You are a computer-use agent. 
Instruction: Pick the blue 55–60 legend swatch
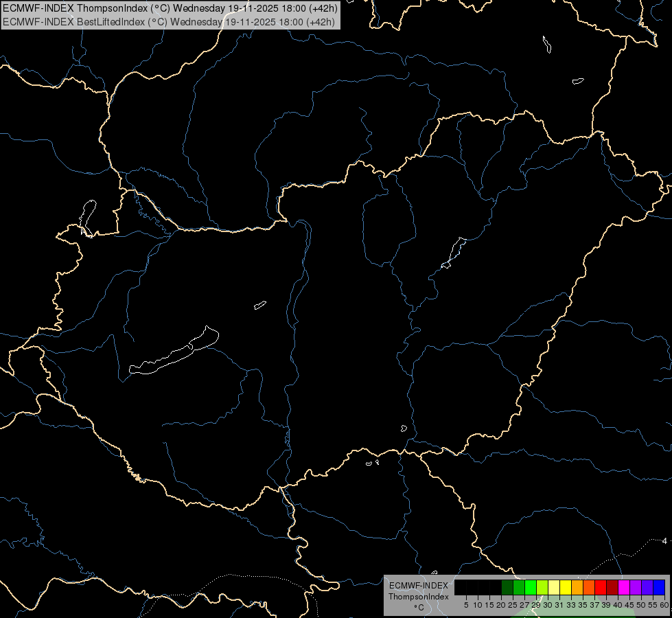659,587
